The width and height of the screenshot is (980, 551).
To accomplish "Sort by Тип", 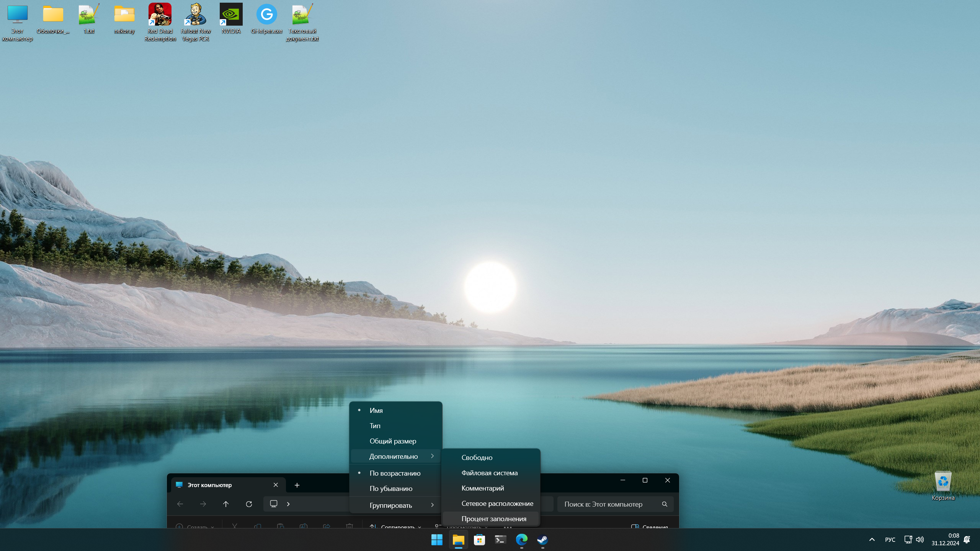I will coord(396,425).
